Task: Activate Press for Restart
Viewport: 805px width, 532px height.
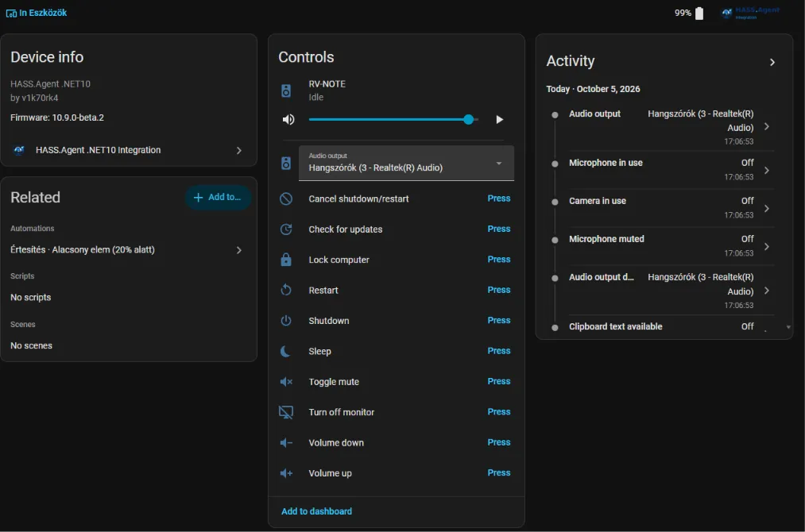Action: pos(498,290)
